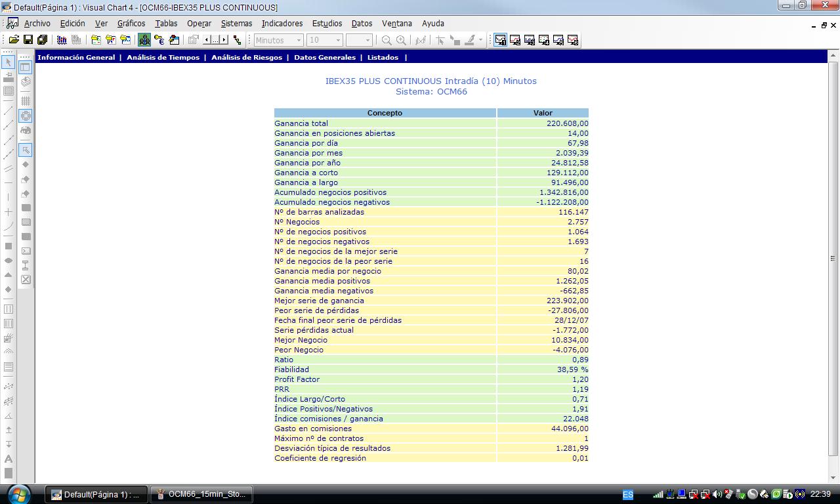This screenshot has width=840, height=504.
Task: Select the arrow pointer tool in left toolbar
Action: click(9, 62)
